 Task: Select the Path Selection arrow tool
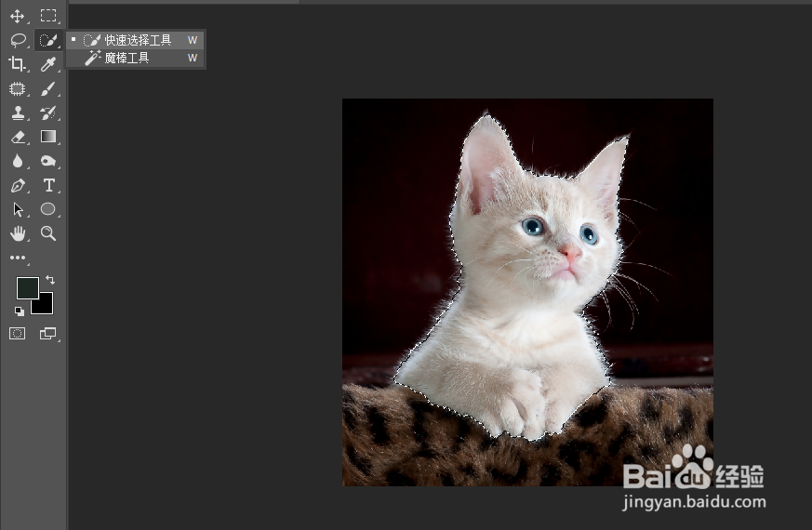(x=18, y=209)
